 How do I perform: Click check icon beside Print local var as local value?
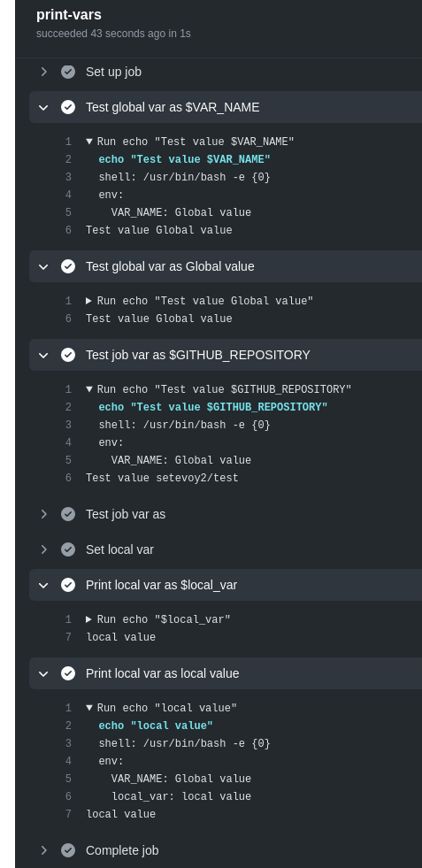(68, 673)
